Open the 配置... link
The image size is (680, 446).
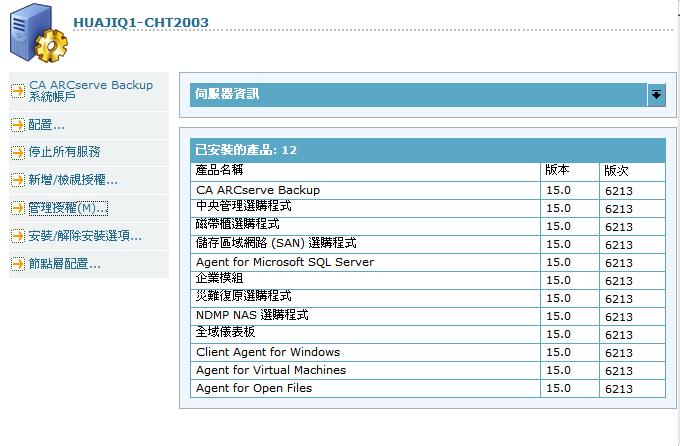tap(46, 125)
